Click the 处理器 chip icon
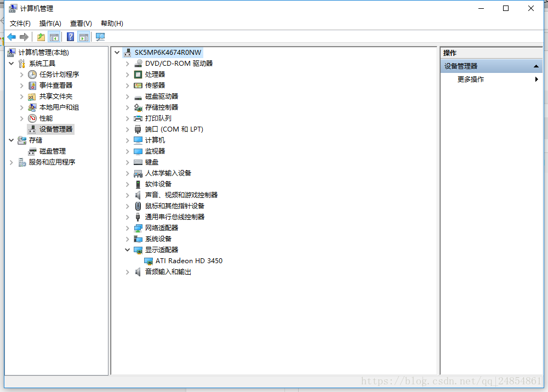This screenshot has width=548, height=392. pyautogui.click(x=139, y=75)
